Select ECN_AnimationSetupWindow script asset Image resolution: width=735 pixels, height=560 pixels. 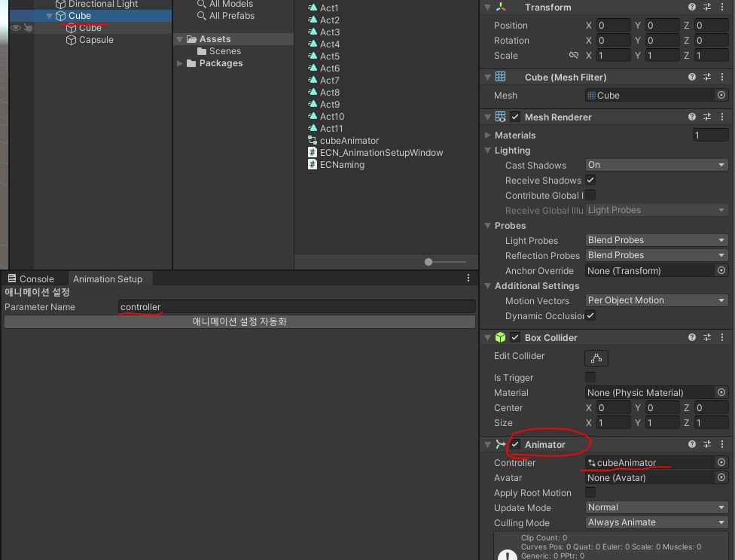(376, 152)
